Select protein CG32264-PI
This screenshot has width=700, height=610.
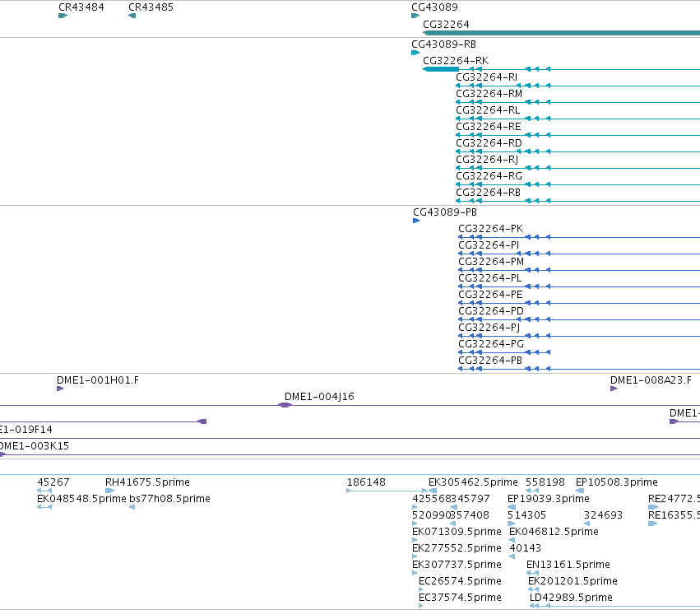(x=579, y=254)
